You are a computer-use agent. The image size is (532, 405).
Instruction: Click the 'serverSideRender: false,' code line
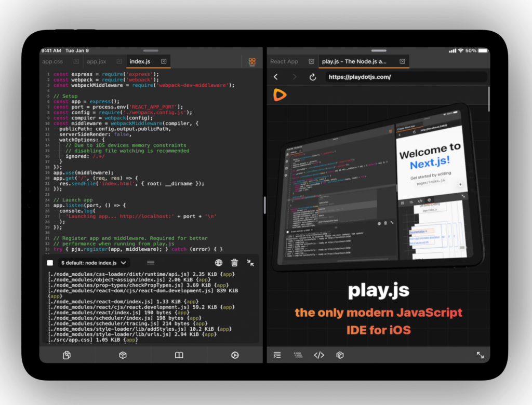point(96,134)
